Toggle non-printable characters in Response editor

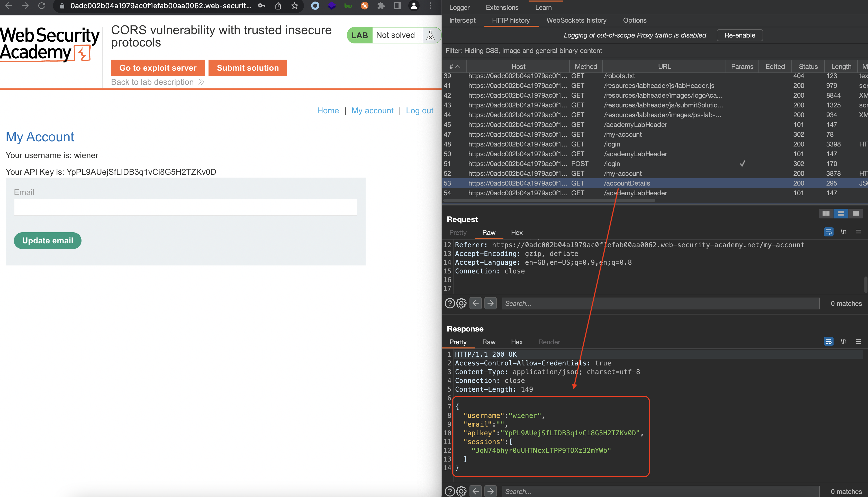(x=843, y=341)
